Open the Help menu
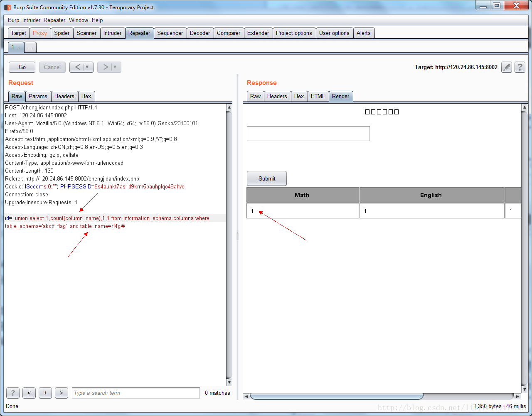 97,20
